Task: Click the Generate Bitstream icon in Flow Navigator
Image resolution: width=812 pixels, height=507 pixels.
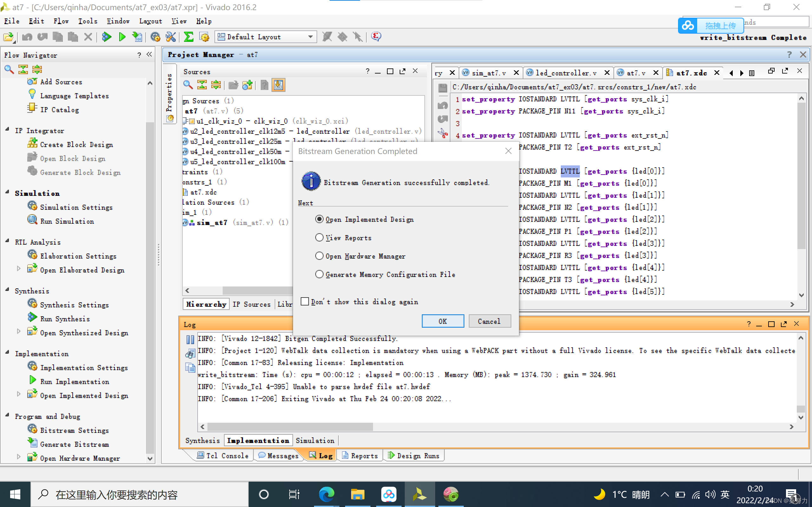Action: click(33, 445)
